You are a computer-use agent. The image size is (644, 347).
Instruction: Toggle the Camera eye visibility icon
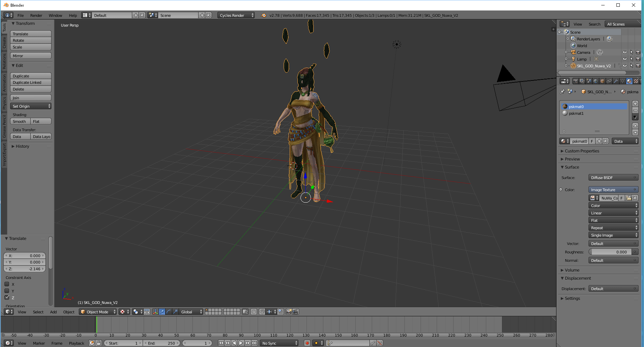(625, 52)
